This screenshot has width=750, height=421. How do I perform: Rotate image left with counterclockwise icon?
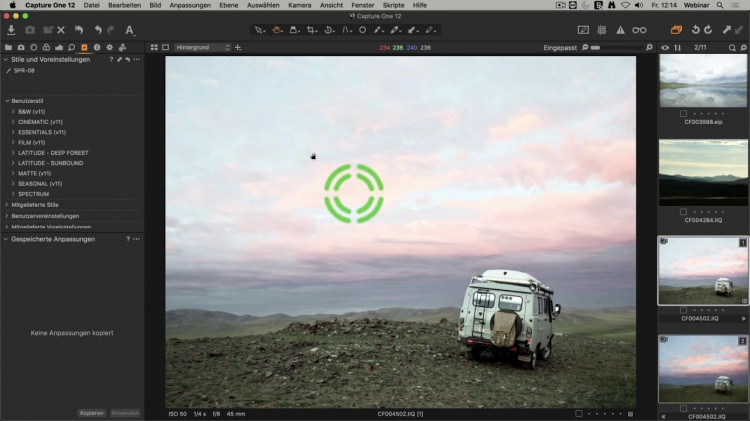[x=695, y=30]
